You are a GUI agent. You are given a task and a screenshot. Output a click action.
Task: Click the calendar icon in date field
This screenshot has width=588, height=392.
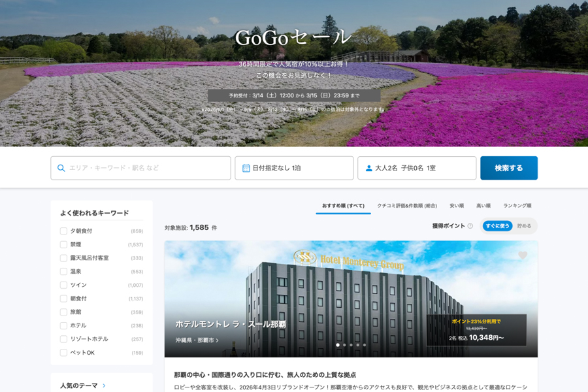(x=246, y=168)
